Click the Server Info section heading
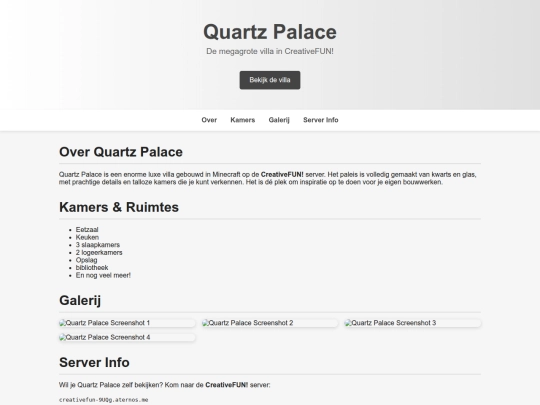 94,362
